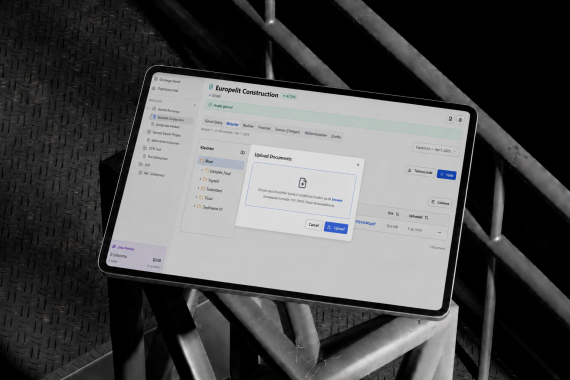Click the Upload Documents dialog title
Image resolution: width=570 pixels, height=380 pixels.
(x=273, y=157)
